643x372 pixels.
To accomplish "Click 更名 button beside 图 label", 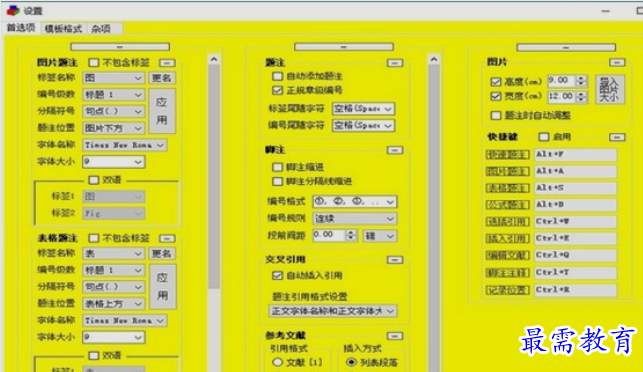I will click(162, 78).
